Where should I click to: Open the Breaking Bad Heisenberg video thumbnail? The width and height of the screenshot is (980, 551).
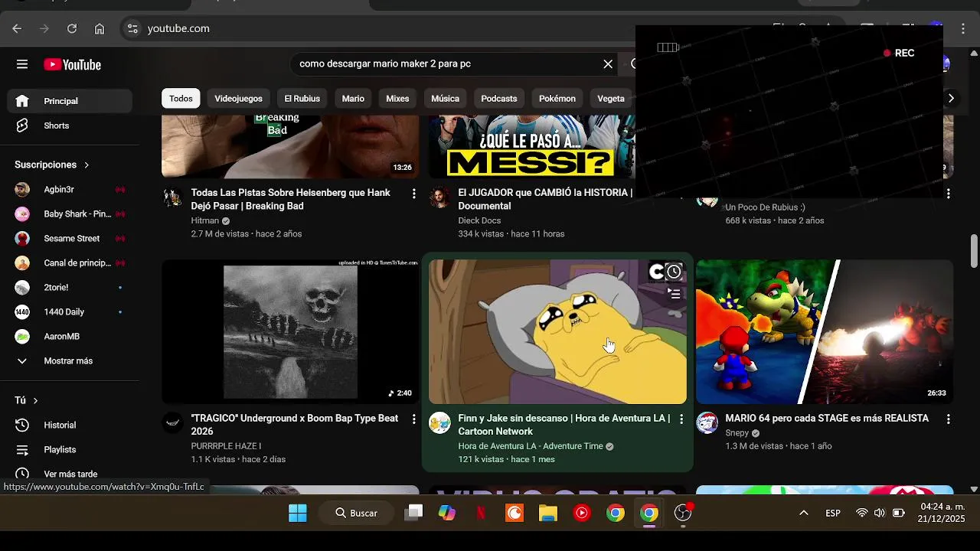pos(290,147)
